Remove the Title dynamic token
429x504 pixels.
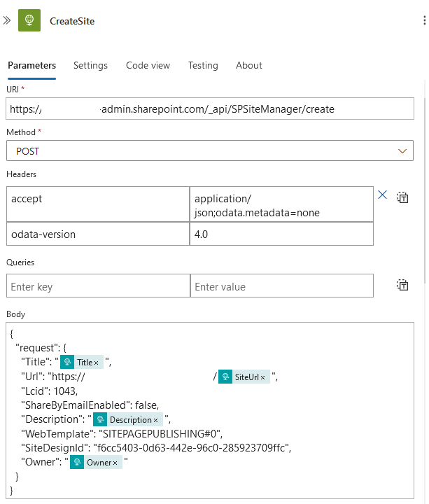click(96, 363)
